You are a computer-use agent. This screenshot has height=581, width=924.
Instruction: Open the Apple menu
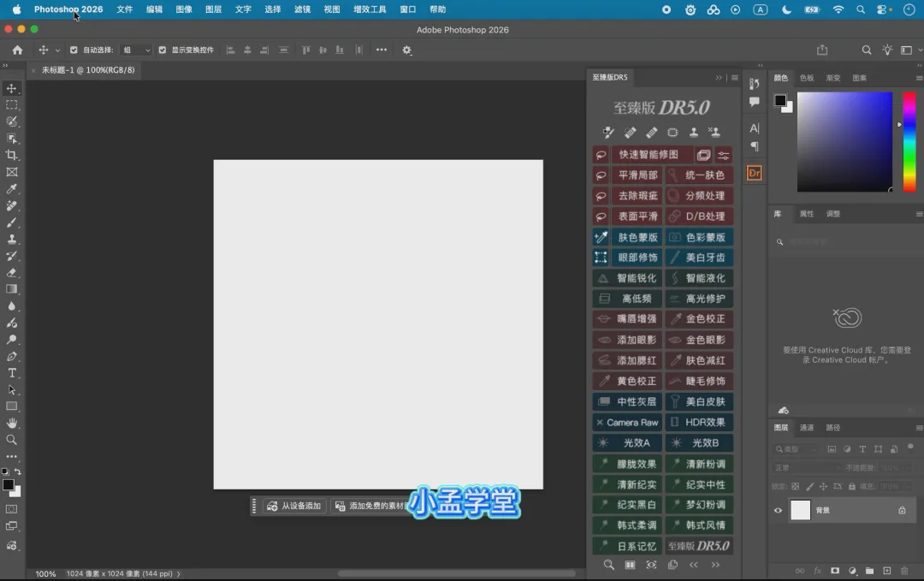pyautogui.click(x=16, y=9)
